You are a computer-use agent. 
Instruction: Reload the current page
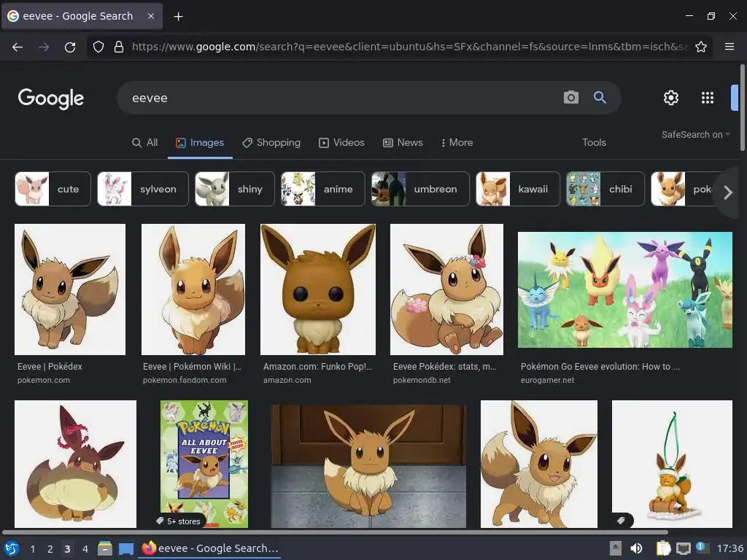tap(70, 47)
